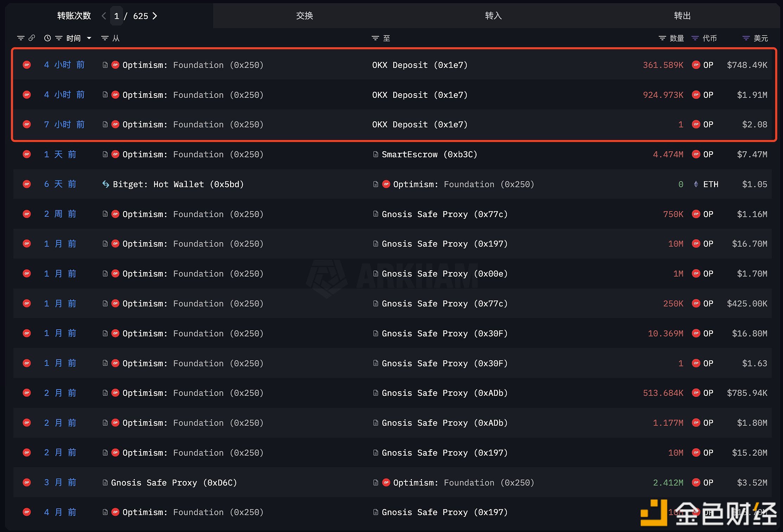Open the 数量 column filter
The height and width of the screenshot is (532, 783).
(662, 38)
